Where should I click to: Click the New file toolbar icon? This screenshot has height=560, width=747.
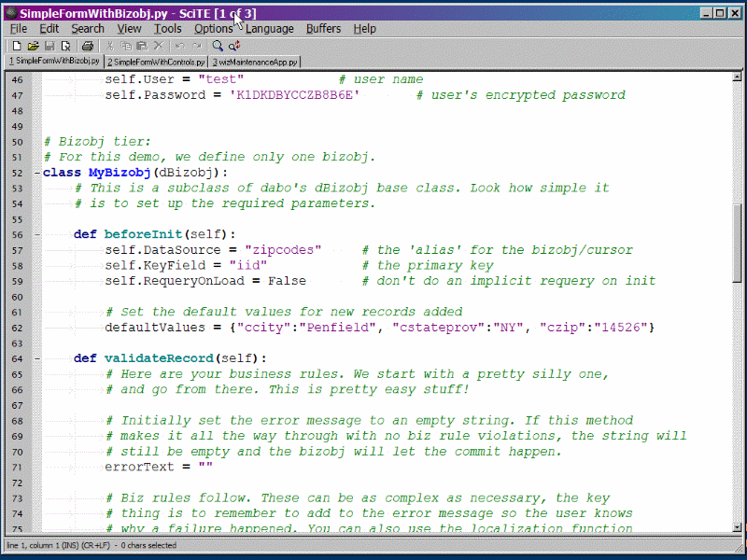click(x=16, y=46)
